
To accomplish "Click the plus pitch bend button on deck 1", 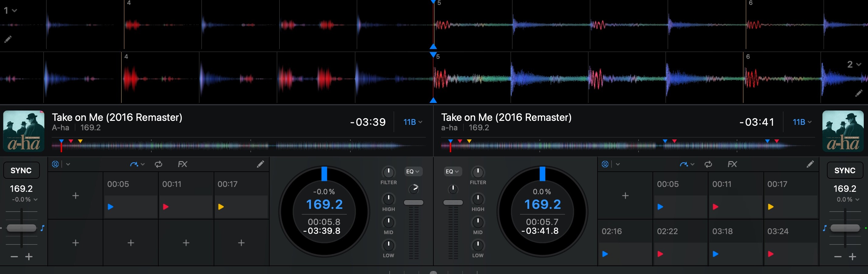I will coord(29,257).
